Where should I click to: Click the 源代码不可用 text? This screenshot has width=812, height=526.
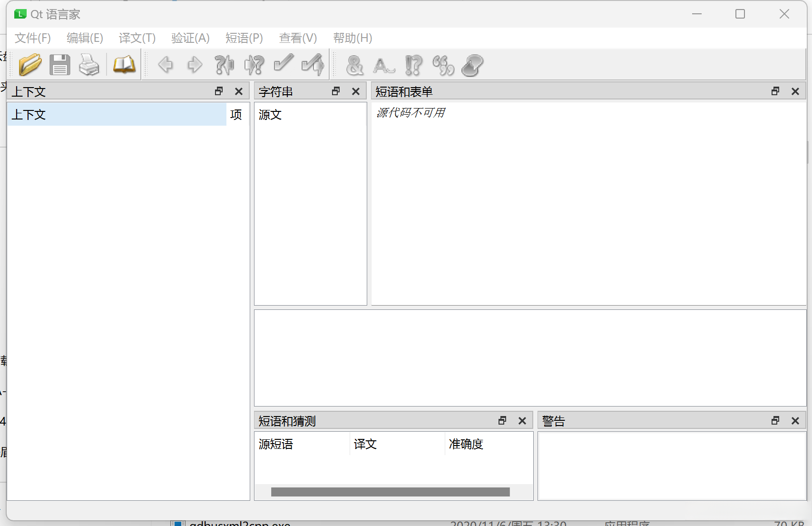click(411, 113)
